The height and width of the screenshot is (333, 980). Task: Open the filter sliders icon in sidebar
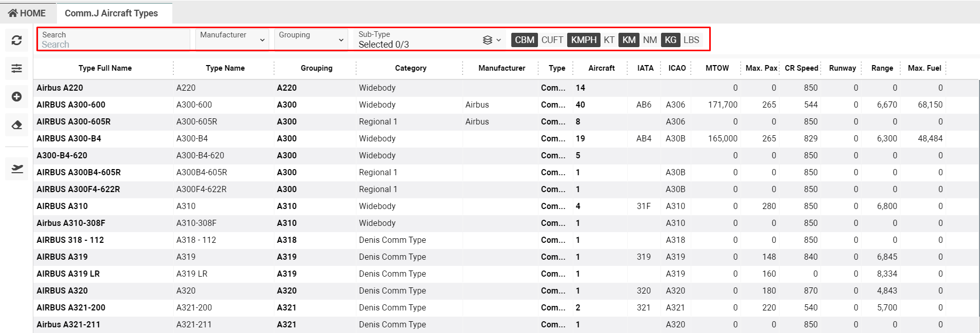click(x=16, y=68)
